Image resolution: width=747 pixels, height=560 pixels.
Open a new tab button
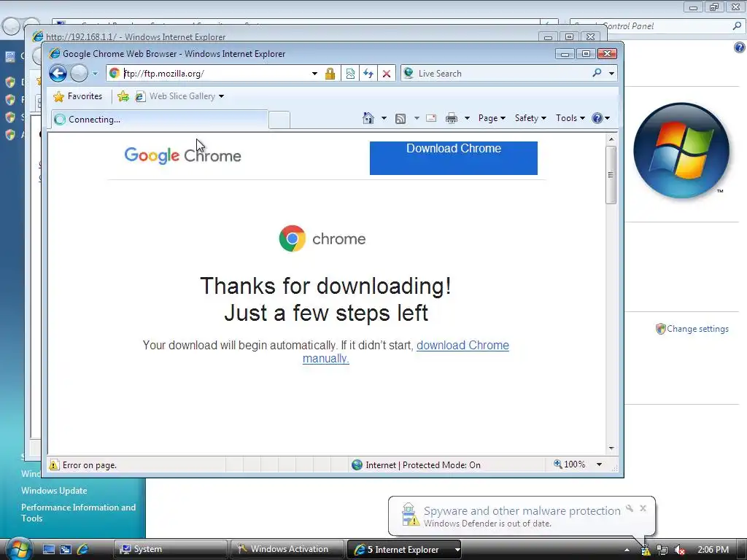[279, 120]
